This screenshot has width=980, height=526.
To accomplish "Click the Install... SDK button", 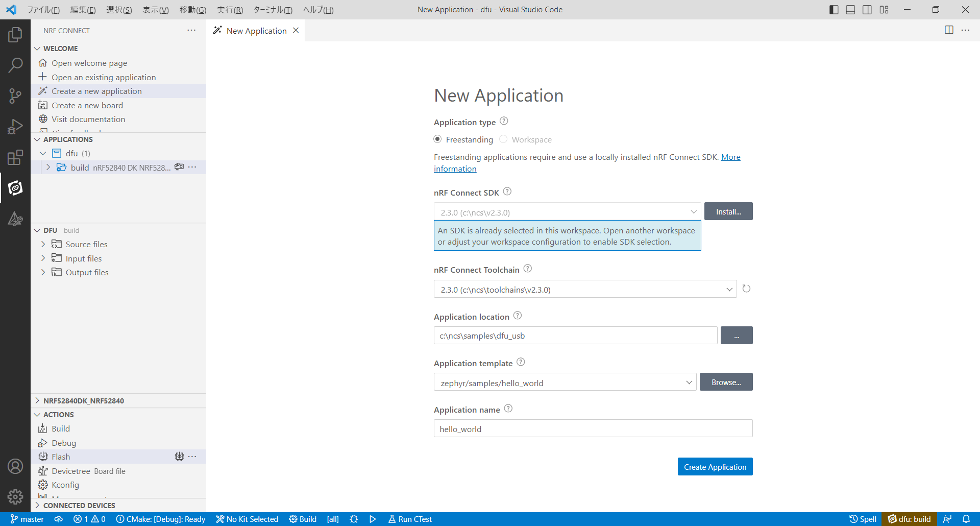I will click(x=728, y=211).
